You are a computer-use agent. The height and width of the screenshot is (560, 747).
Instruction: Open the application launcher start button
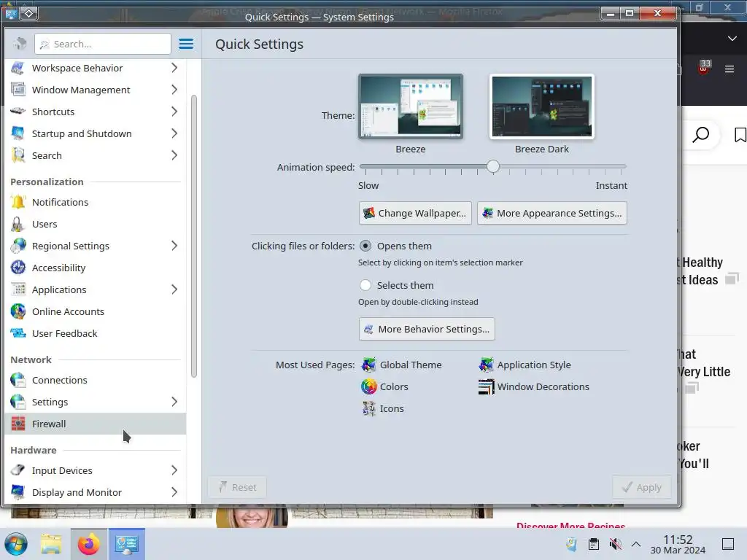[16, 544]
